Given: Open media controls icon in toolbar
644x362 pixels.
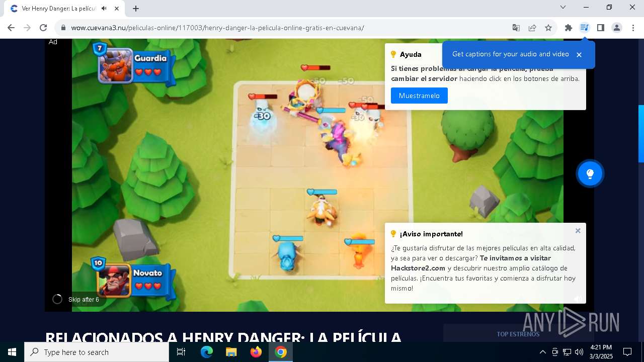Looking at the screenshot, I should pyautogui.click(x=584, y=28).
